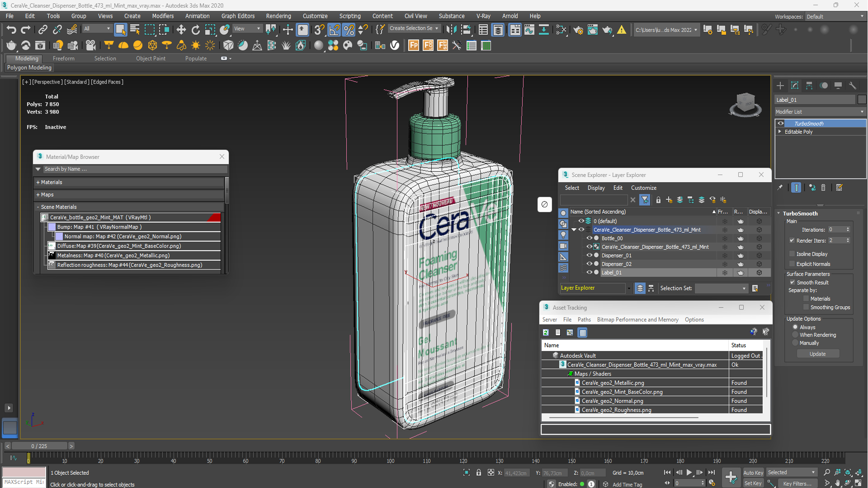Click the Auto Key button
Image resolution: width=868 pixels, height=488 pixels.
[x=753, y=473]
